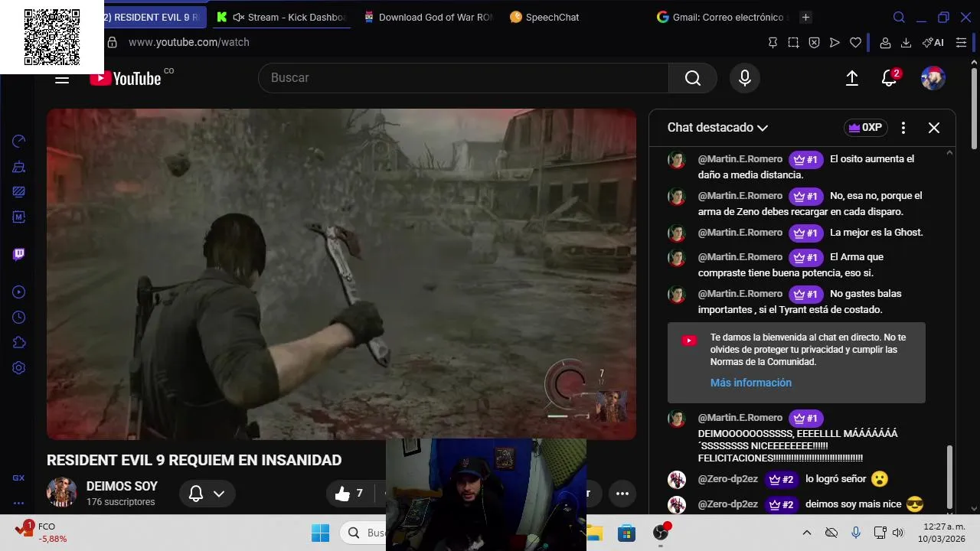The image size is (980, 551).
Task: Open the Twitch sidebar icon
Action: [19, 254]
